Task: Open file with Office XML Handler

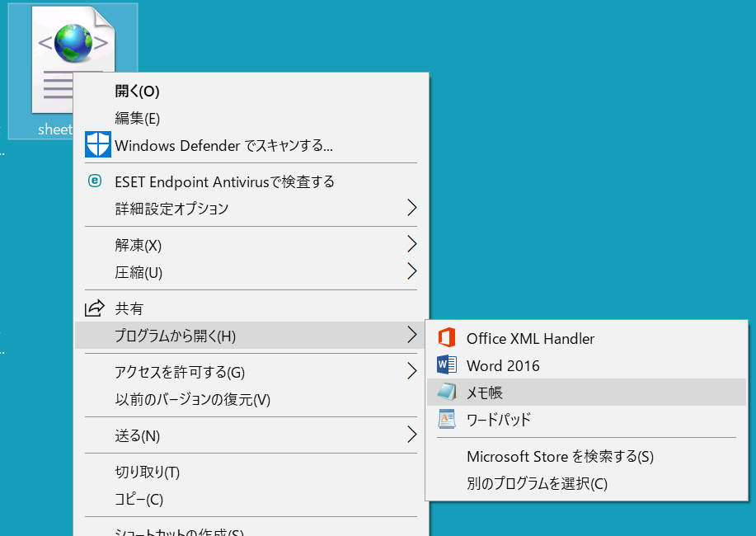Action: (587, 338)
